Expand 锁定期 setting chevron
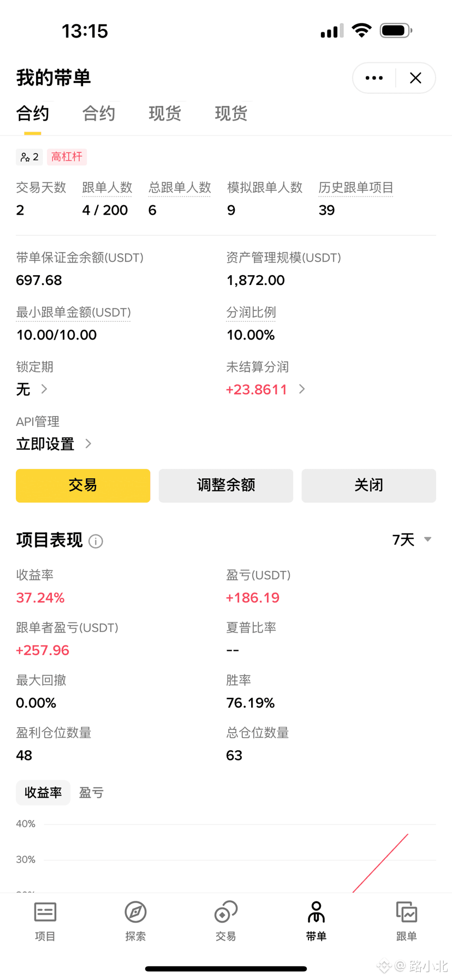The width and height of the screenshot is (452, 980). point(44,389)
